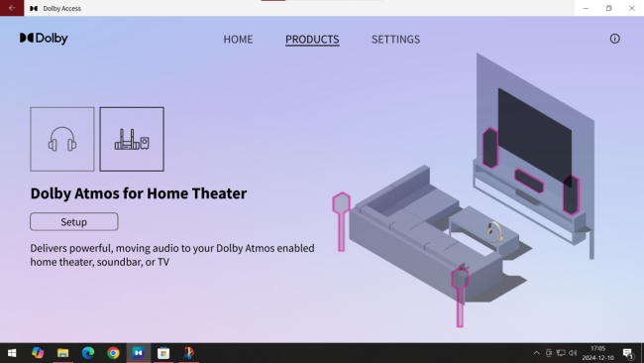
Task: Open File Explorer in the taskbar
Action: (x=62, y=353)
